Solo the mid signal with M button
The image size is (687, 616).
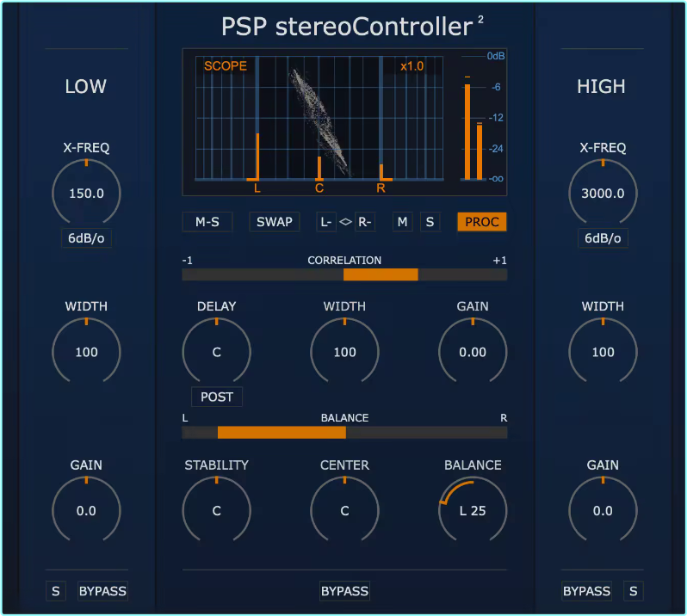coord(402,222)
